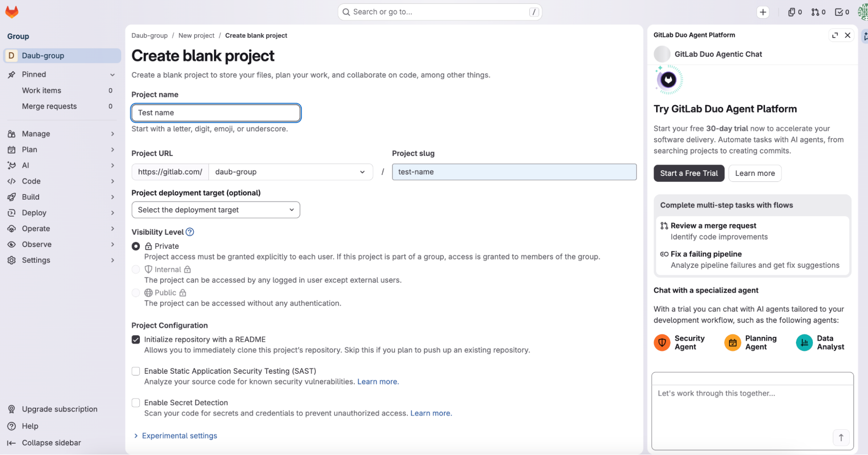Click the search magnifier icon

(x=346, y=12)
